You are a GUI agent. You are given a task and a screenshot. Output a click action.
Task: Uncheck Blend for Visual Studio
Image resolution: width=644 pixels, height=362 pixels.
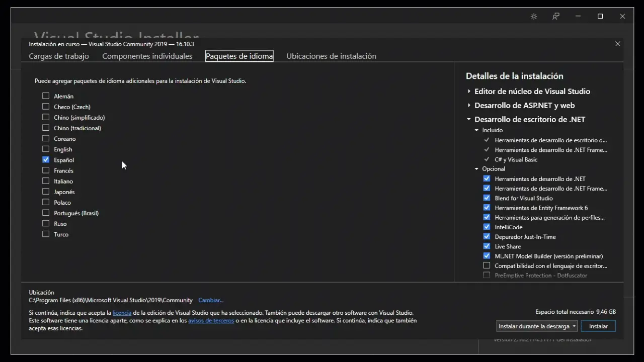(487, 198)
